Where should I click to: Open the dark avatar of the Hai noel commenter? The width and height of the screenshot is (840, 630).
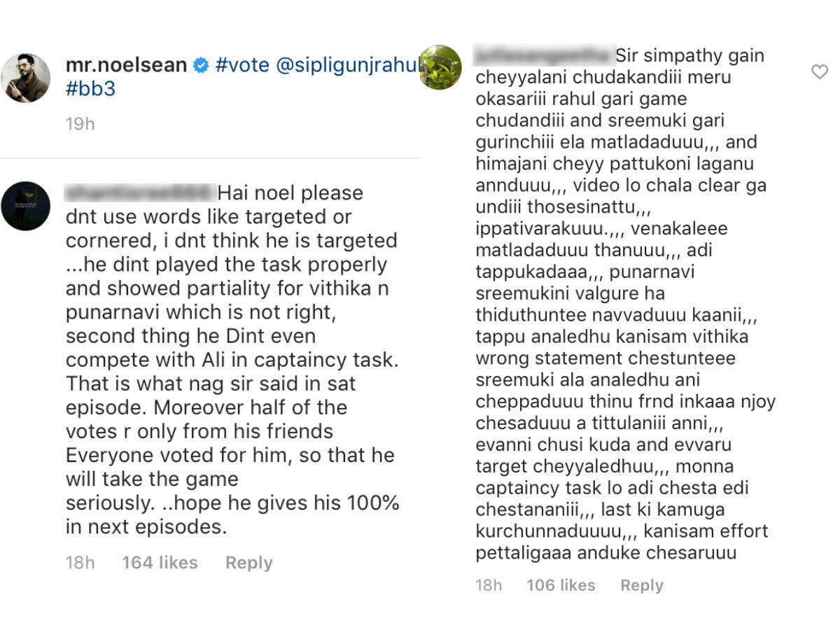point(25,206)
